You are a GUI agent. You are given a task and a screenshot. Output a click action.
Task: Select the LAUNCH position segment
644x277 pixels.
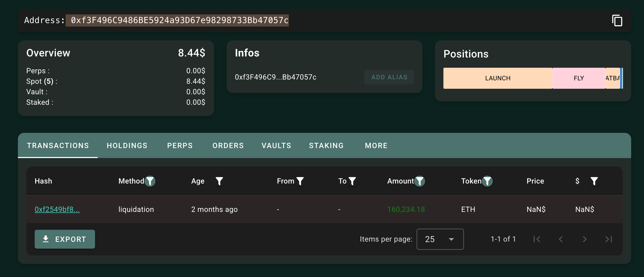tap(497, 78)
